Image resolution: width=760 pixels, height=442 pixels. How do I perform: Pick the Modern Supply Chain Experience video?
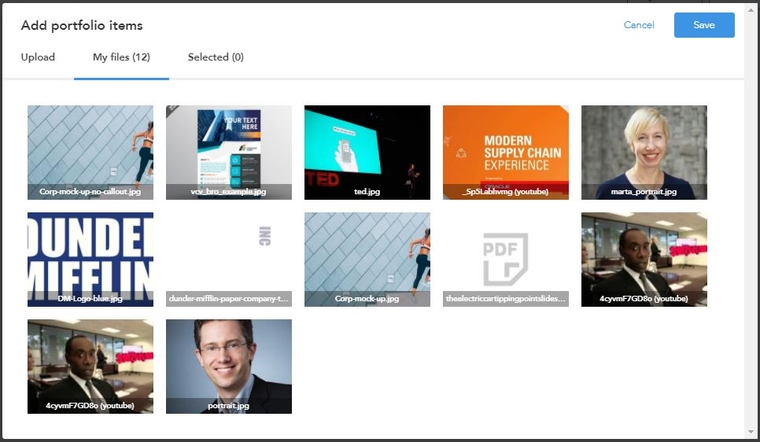pyautogui.click(x=506, y=152)
